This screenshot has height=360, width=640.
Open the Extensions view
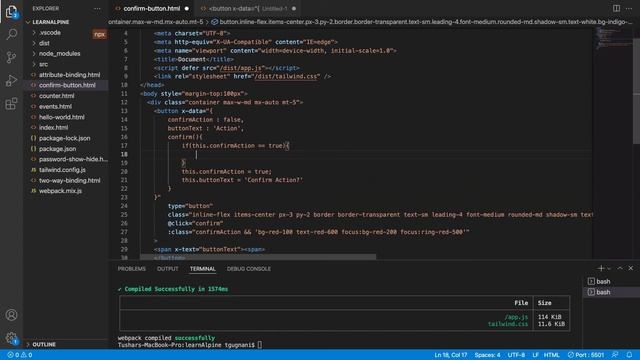pyautogui.click(x=11, y=103)
